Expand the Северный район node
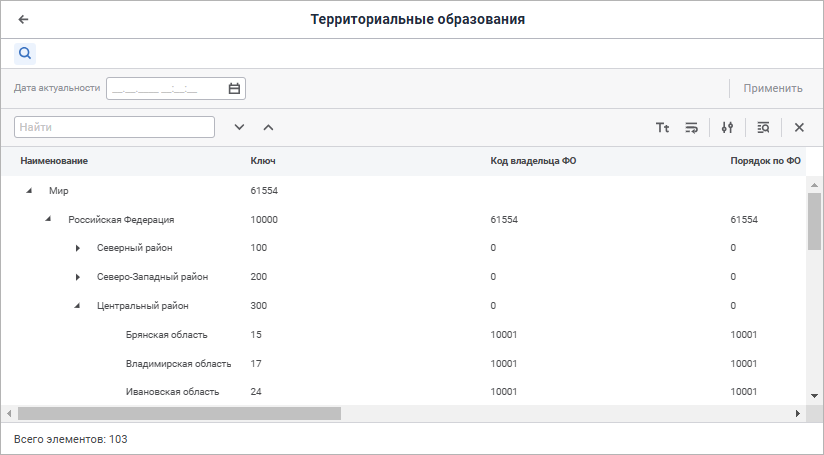 click(x=77, y=248)
